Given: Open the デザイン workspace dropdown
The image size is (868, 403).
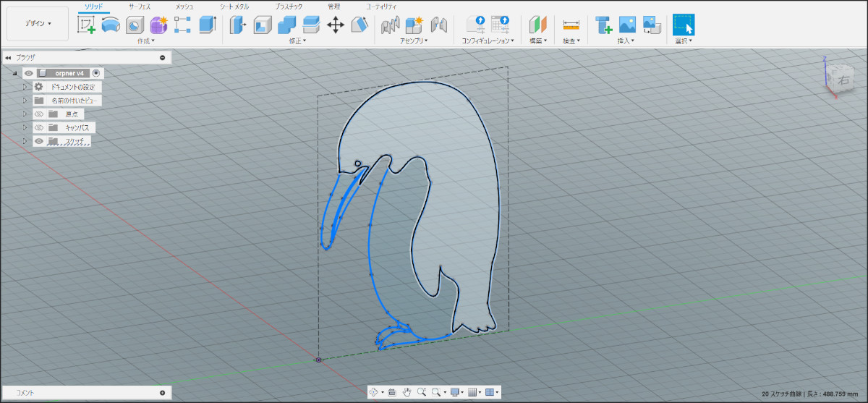Looking at the screenshot, I should coord(38,24).
